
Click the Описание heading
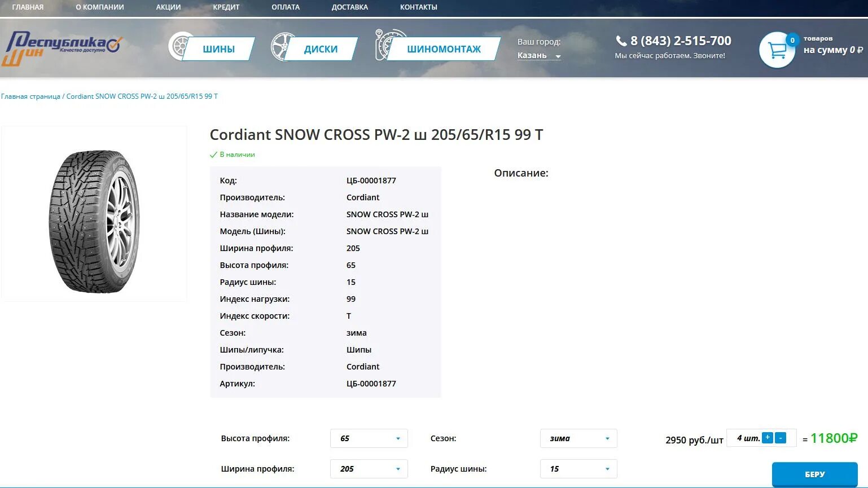[x=521, y=173]
